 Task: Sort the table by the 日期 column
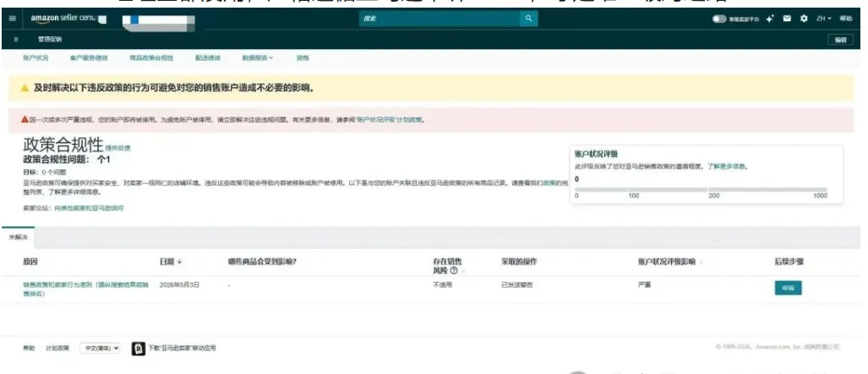[x=171, y=261]
